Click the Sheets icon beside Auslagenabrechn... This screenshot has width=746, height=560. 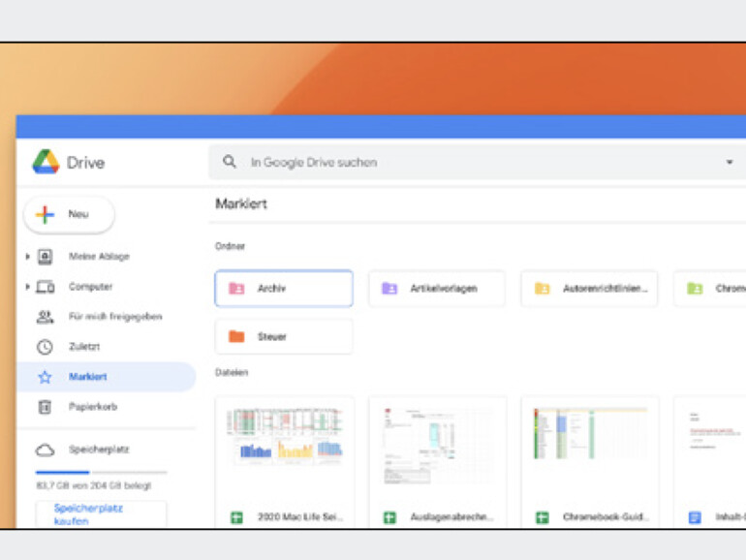(x=389, y=517)
